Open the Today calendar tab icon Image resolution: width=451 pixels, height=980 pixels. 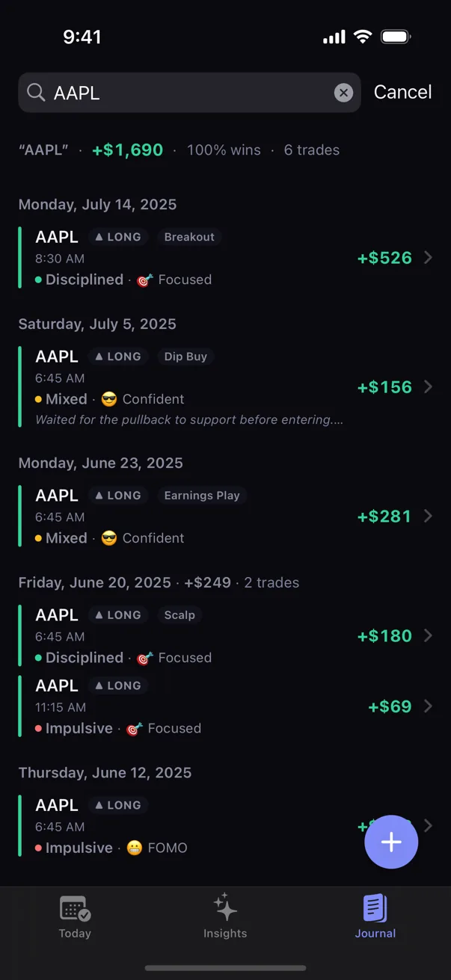75,908
